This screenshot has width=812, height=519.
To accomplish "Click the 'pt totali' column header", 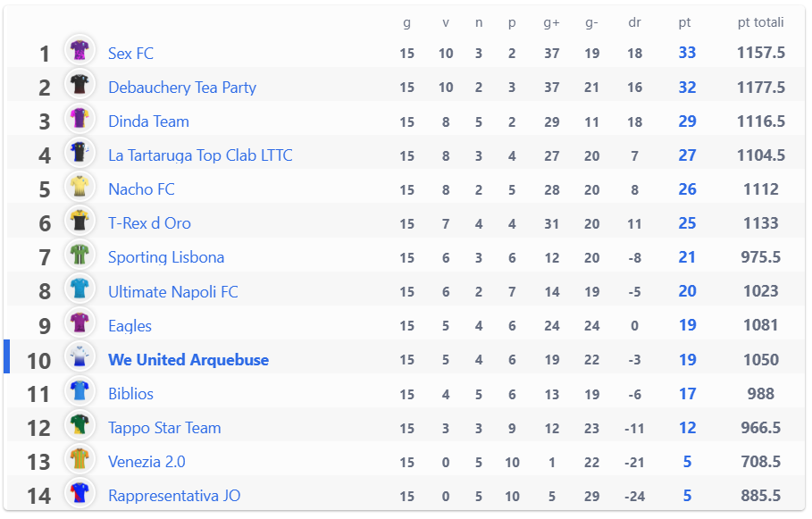I will (761, 22).
